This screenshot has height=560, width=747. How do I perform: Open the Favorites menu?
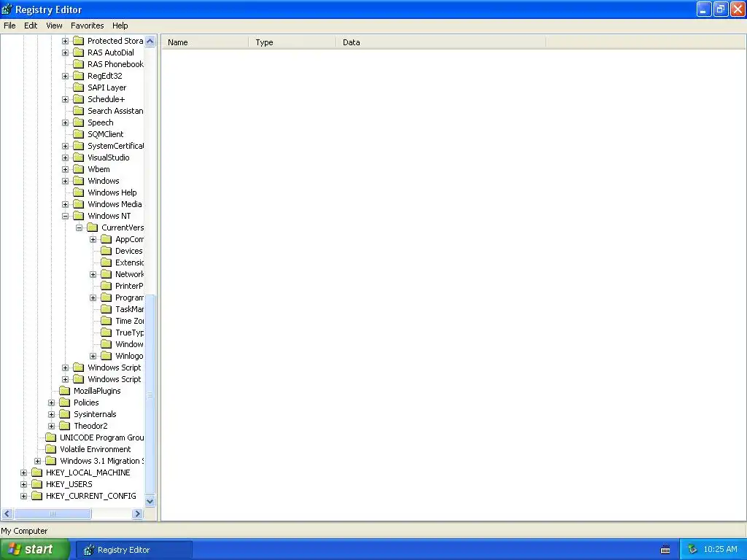tap(88, 26)
